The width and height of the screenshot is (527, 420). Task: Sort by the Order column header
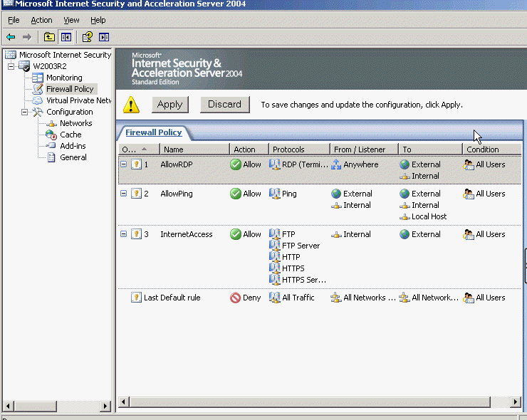tap(139, 149)
